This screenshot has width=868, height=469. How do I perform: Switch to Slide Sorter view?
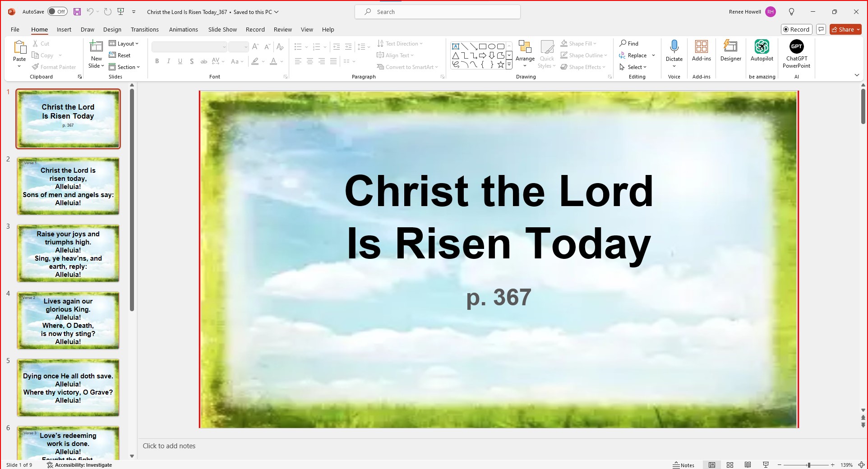click(x=730, y=465)
